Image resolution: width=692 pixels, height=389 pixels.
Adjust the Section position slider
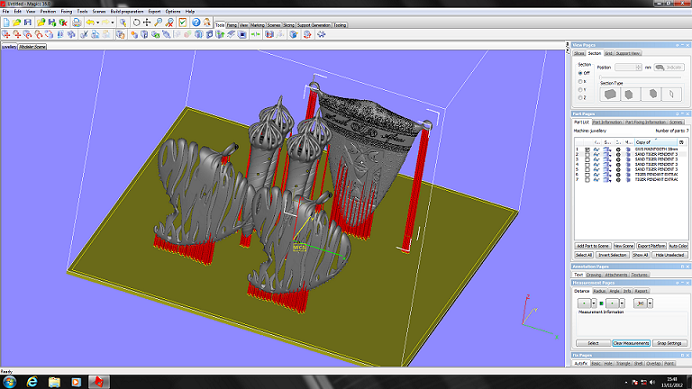(640, 77)
